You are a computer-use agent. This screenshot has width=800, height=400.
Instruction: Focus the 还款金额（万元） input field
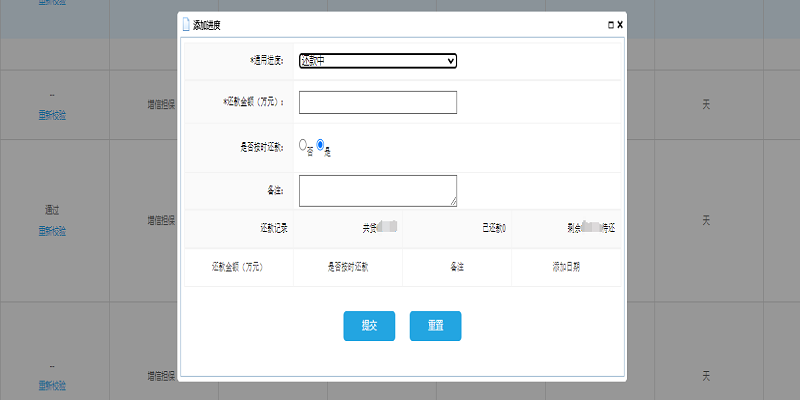click(377, 102)
